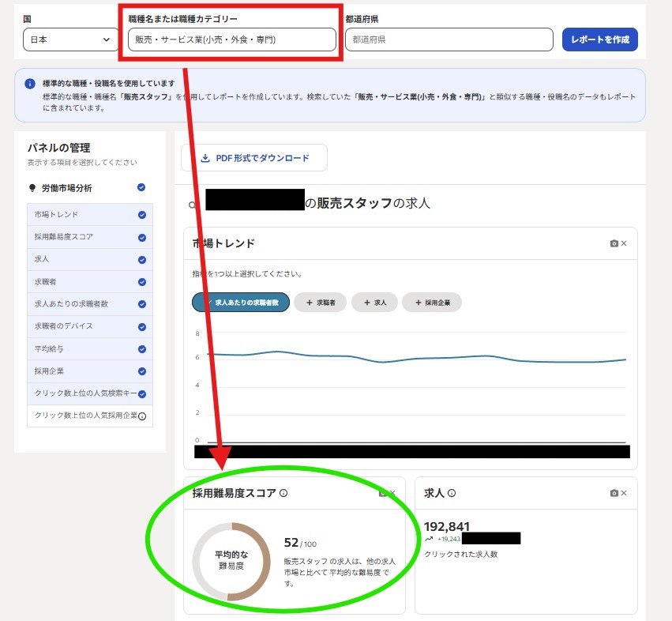Click the 都道府県 input field
Viewport: 672px width, 621px height.
[x=449, y=40]
